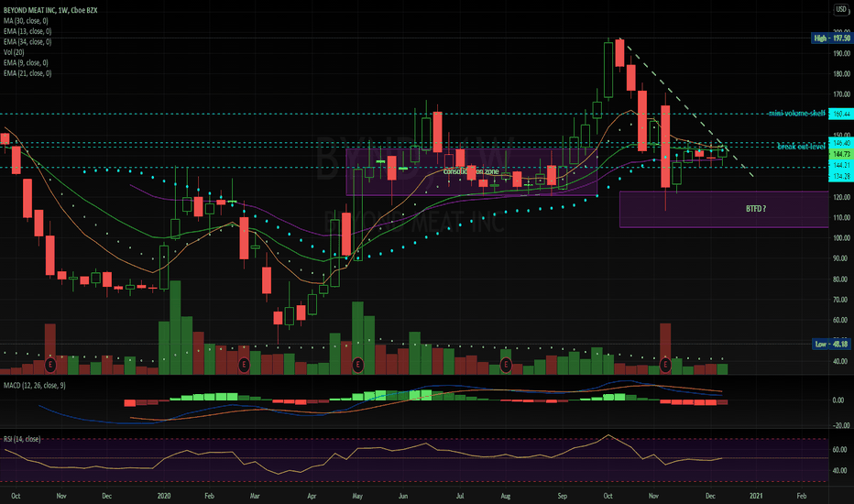Click the 146.40 price tag
Viewport: 854px width, 504px height.
point(841,143)
